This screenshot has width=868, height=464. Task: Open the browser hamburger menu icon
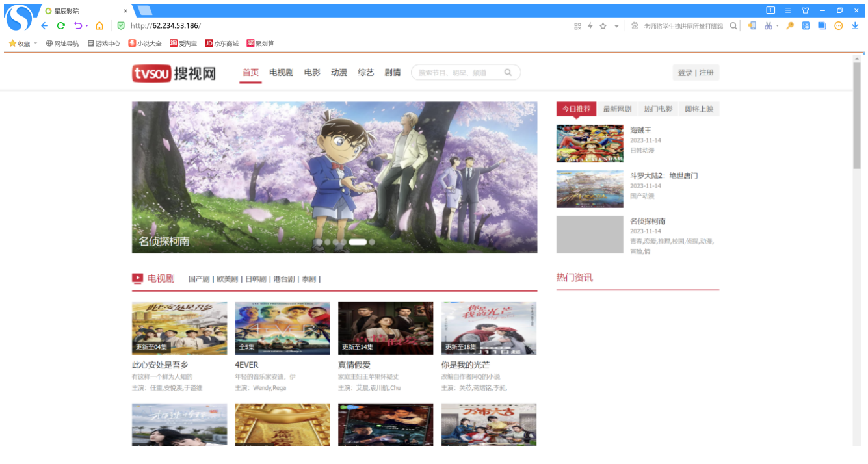pos(788,11)
